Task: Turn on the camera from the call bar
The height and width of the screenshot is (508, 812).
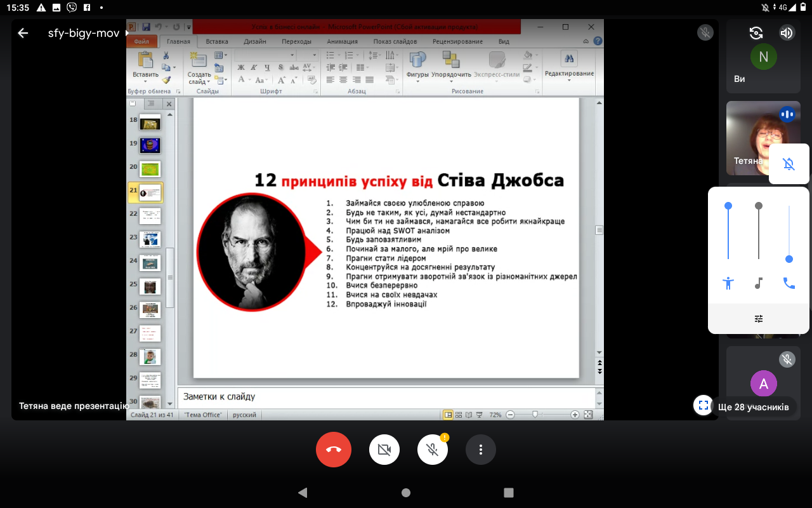Action: click(384, 450)
